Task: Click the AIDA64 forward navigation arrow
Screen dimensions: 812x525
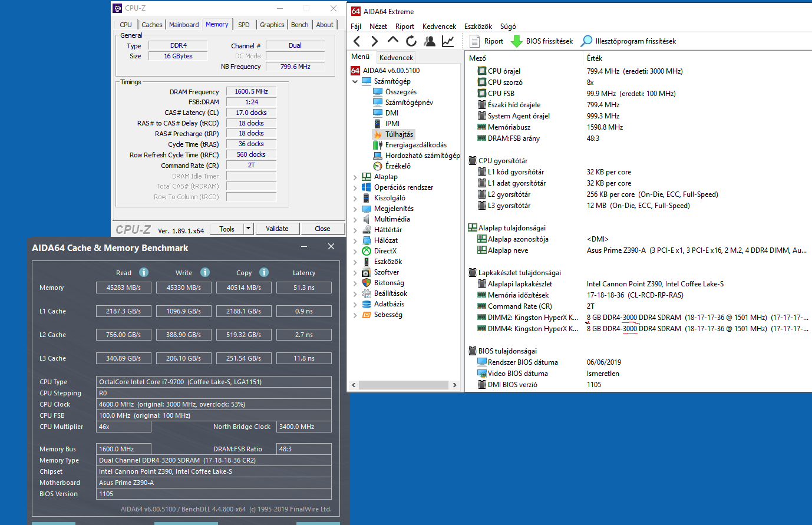Action: click(x=374, y=41)
